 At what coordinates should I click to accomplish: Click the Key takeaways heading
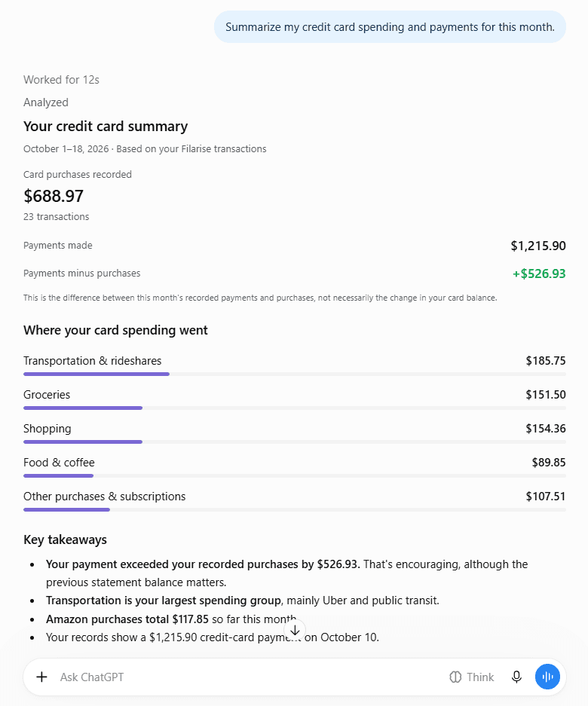pos(65,539)
